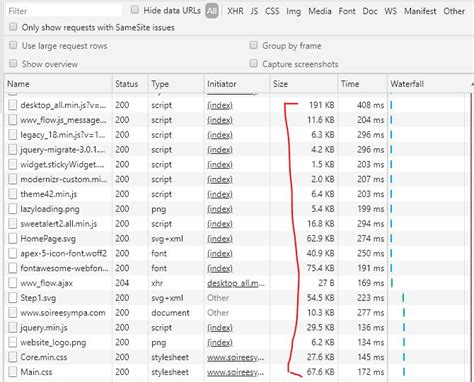This screenshot has width=474, height=382.
Task: Open desktop_all.m initiator link of wwv_flow.ajax
Action: [x=236, y=283]
